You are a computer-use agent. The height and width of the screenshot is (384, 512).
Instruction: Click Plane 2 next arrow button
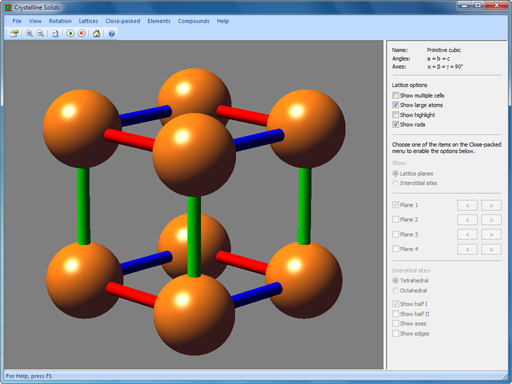(x=491, y=220)
